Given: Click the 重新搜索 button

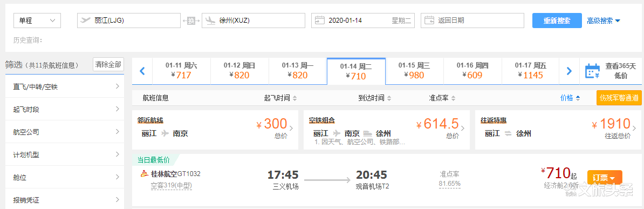Looking at the screenshot, I should [x=557, y=21].
